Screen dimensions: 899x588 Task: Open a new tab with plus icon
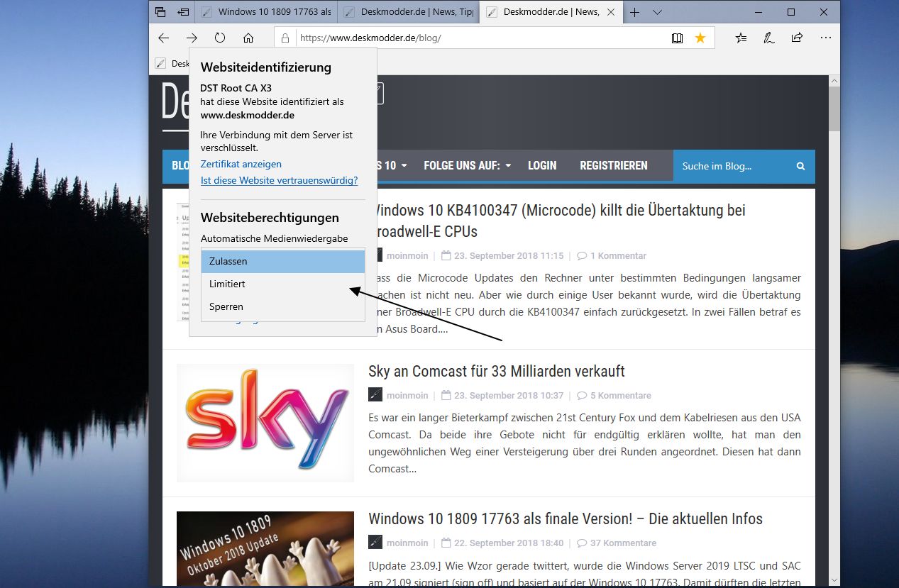(x=635, y=12)
